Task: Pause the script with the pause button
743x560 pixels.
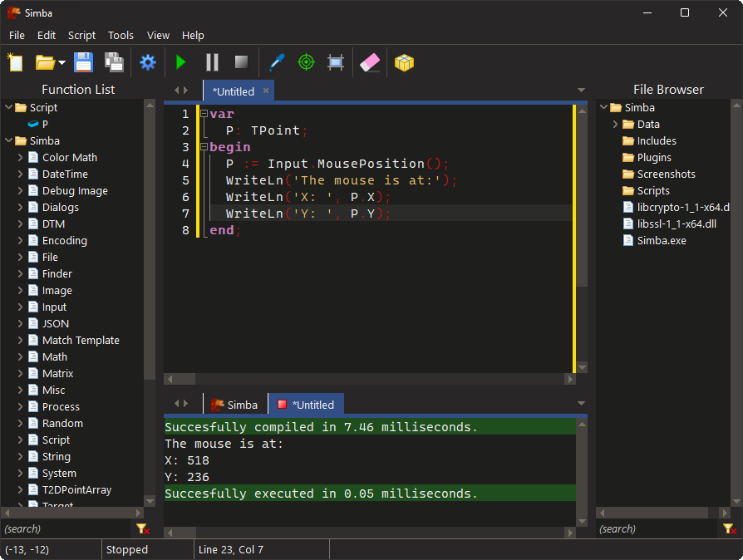Action: 212,62
